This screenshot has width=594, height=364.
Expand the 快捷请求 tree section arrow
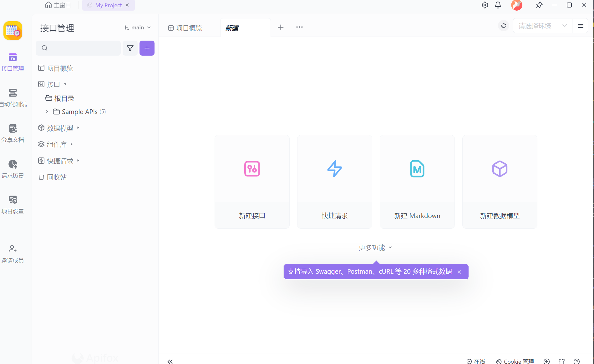[78, 161]
